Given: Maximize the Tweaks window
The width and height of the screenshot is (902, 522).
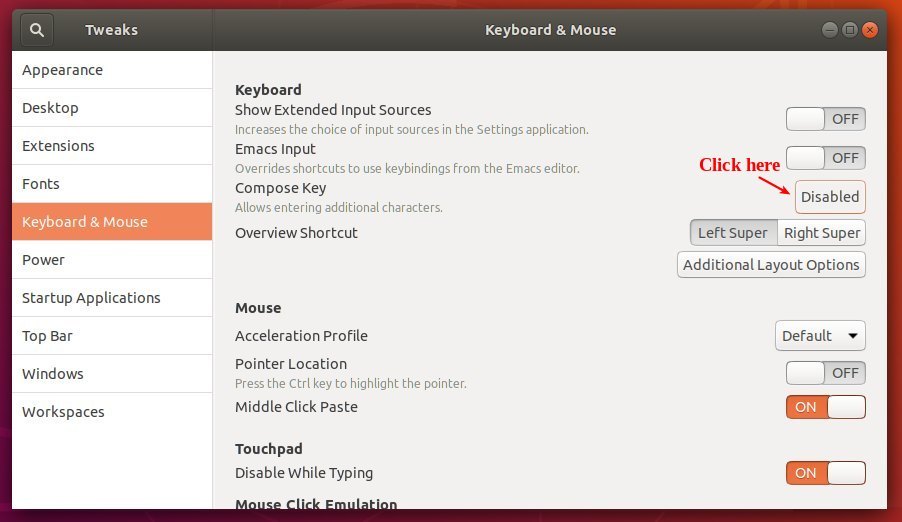Looking at the screenshot, I should click(x=850, y=30).
